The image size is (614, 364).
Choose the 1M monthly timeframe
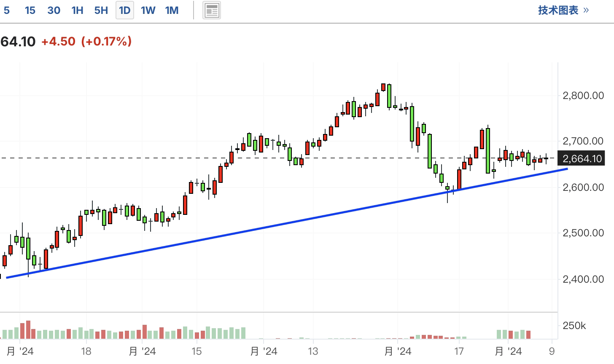pos(172,11)
